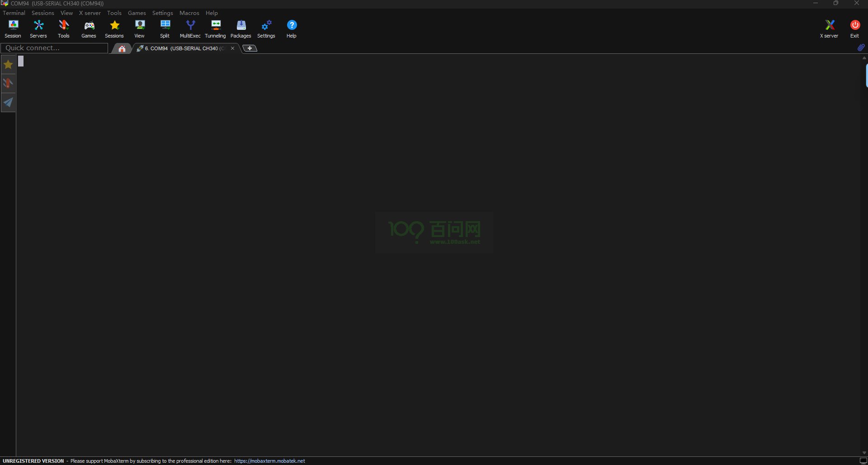Click the Exit power button
Viewport: 868px width, 465px height.
pos(854,29)
